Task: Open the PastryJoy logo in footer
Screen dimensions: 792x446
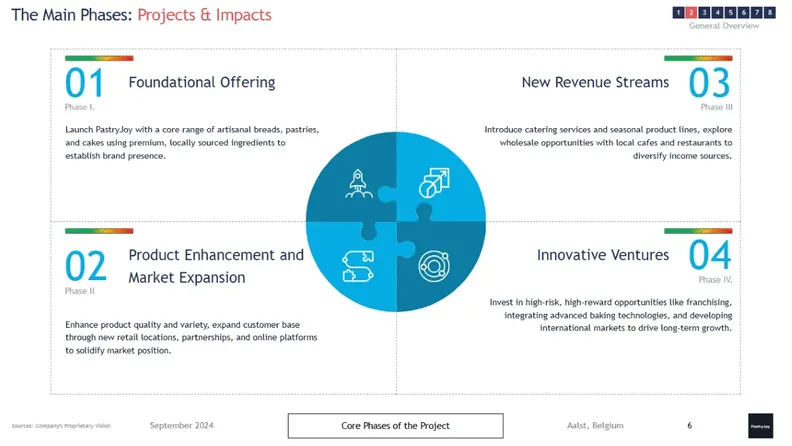Action: click(760, 426)
